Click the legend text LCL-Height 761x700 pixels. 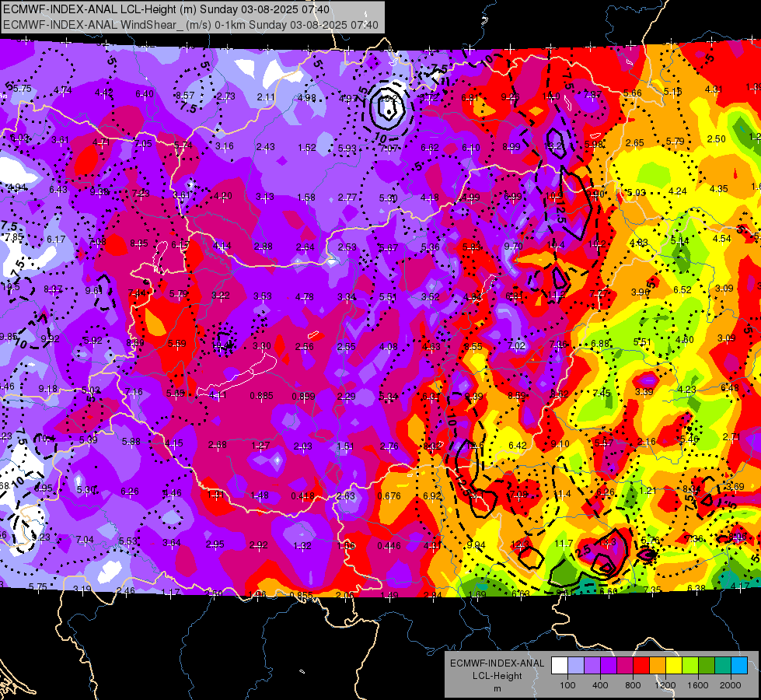497,676
